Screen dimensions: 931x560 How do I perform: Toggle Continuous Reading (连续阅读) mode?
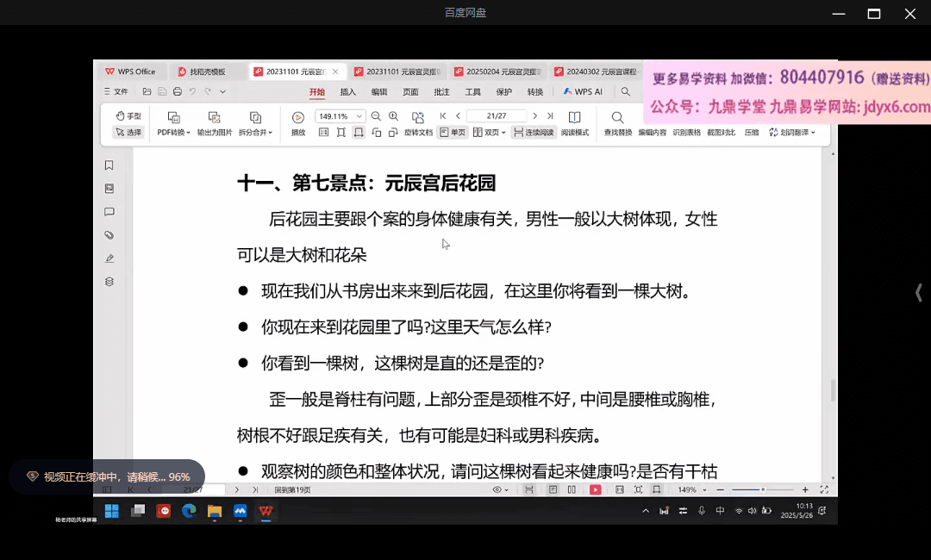pyautogui.click(x=532, y=133)
